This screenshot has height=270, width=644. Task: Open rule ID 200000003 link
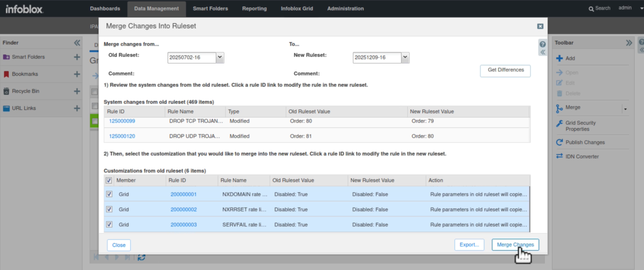click(184, 225)
